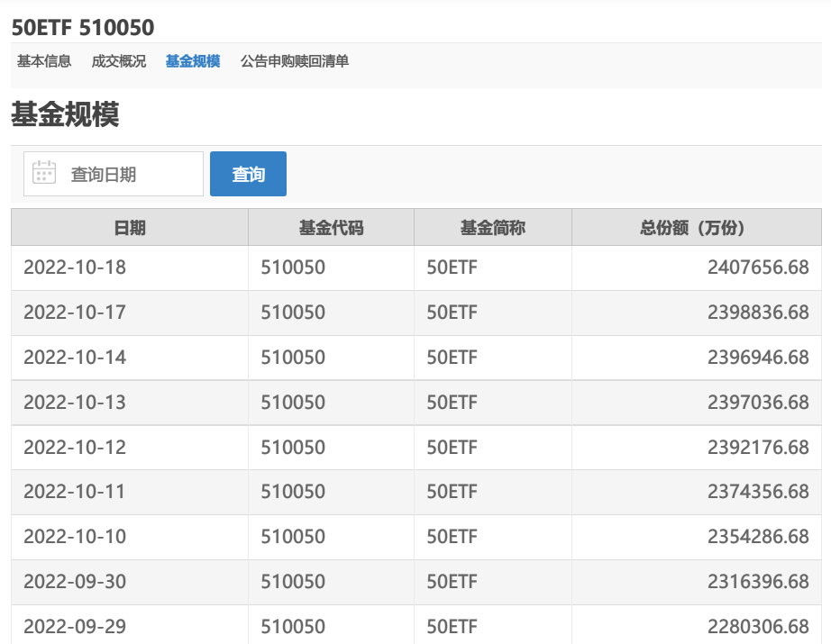Click the 基金代码 column header
This screenshot has width=831, height=644.
(331, 228)
